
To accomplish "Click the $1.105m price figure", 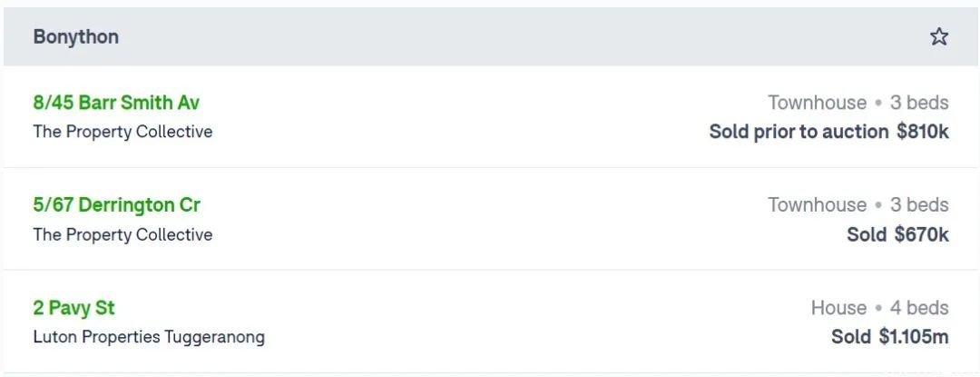I will tap(914, 338).
